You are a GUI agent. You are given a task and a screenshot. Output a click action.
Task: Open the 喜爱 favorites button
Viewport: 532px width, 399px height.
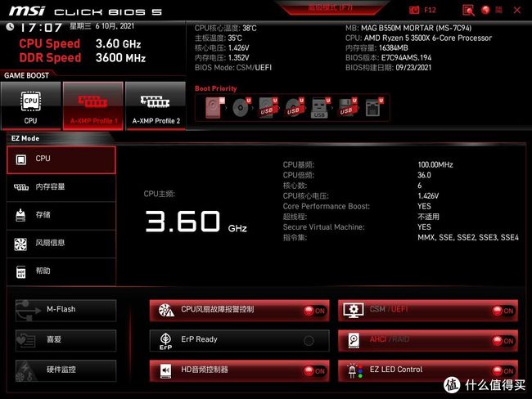pos(65,340)
